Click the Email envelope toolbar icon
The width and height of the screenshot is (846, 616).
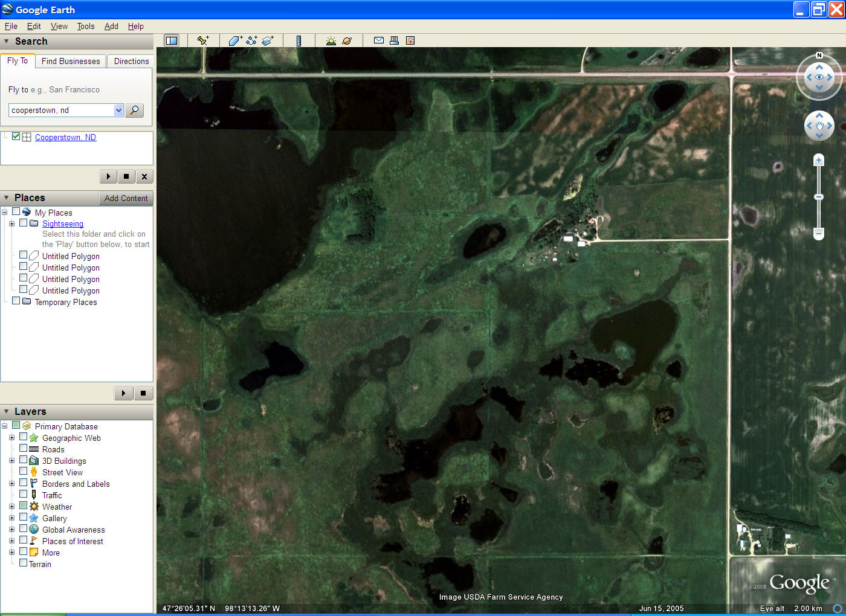(379, 40)
